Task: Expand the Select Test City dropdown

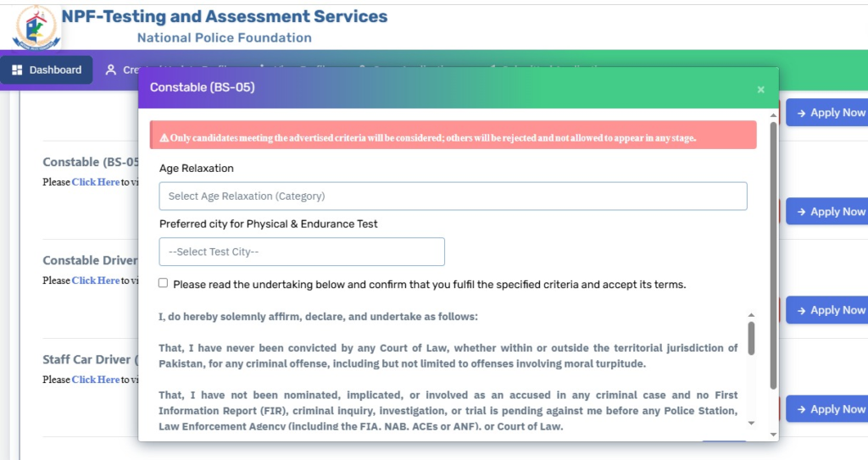Action: (301, 252)
